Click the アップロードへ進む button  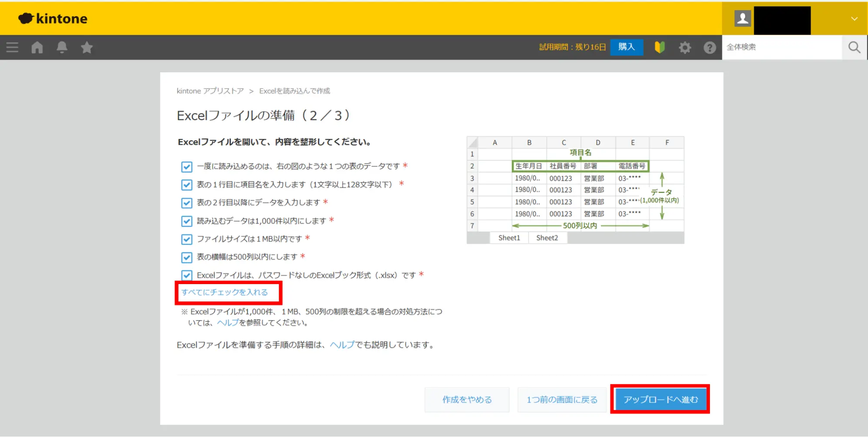coord(660,399)
